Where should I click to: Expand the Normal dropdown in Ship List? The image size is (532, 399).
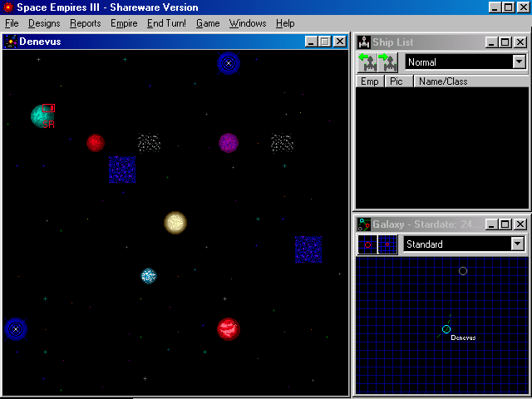[519, 62]
